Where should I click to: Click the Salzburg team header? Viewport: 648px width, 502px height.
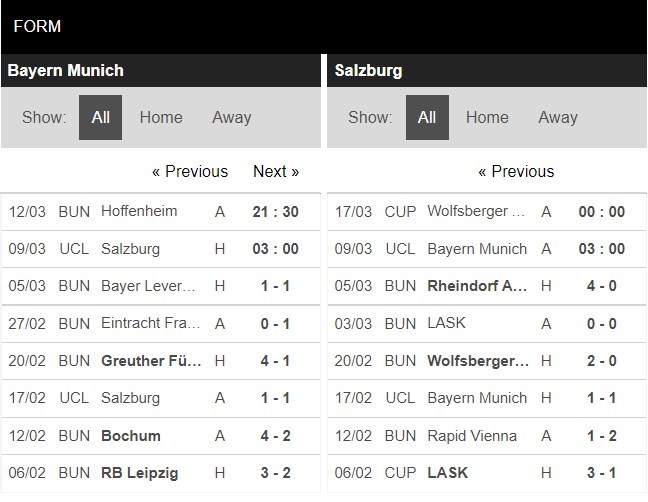click(487, 70)
